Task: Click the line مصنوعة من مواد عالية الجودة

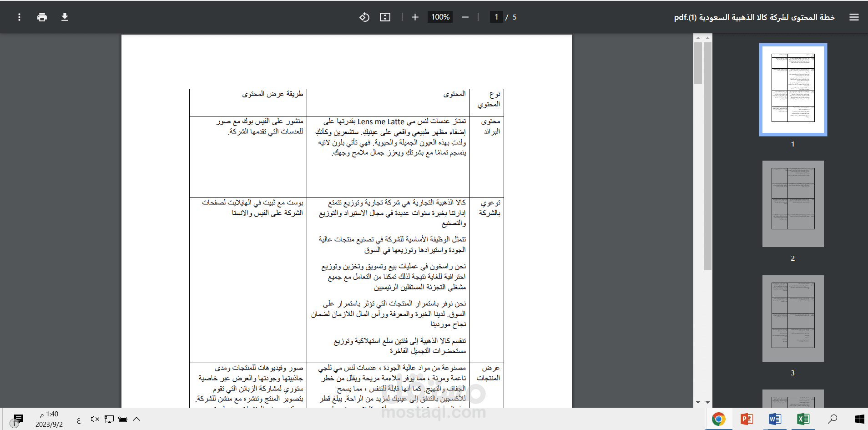Action: coord(392,368)
